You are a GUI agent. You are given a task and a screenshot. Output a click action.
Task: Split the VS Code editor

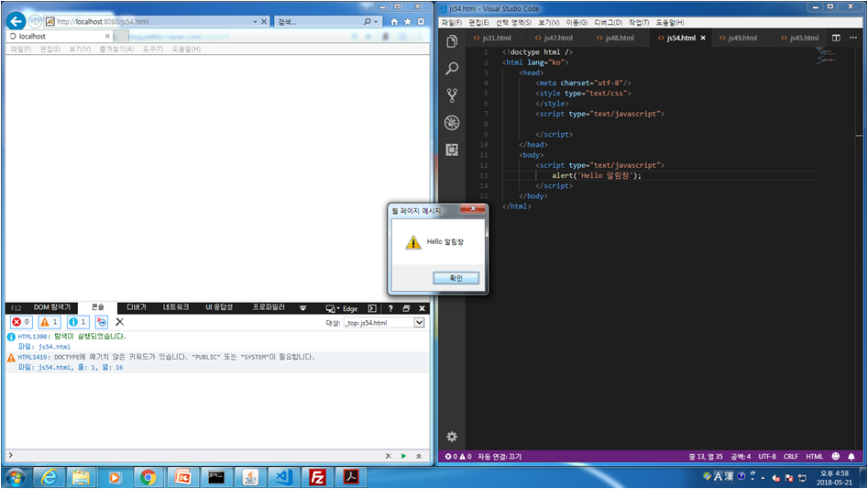pos(836,38)
